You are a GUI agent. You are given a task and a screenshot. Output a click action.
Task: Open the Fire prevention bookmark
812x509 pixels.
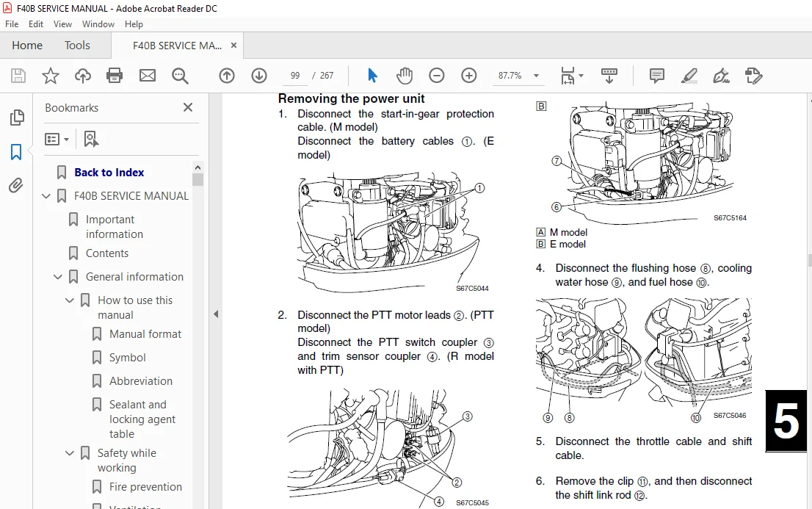(145, 487)
